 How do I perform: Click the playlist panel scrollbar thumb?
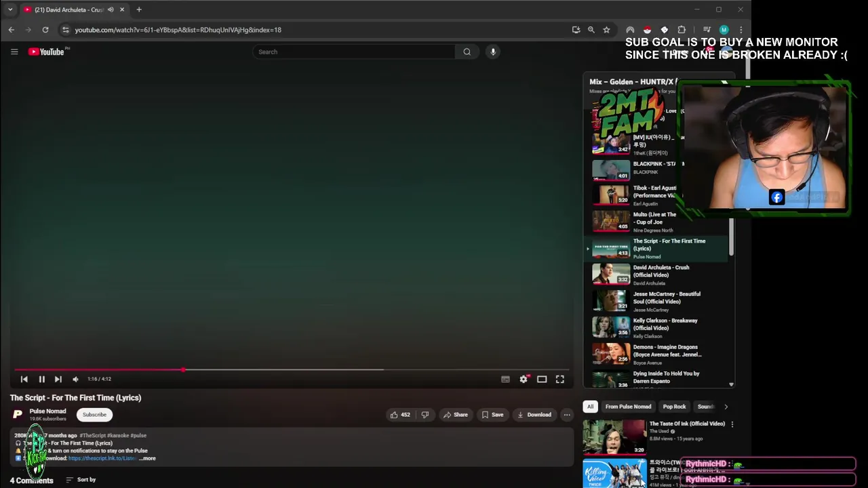point(731,237)
